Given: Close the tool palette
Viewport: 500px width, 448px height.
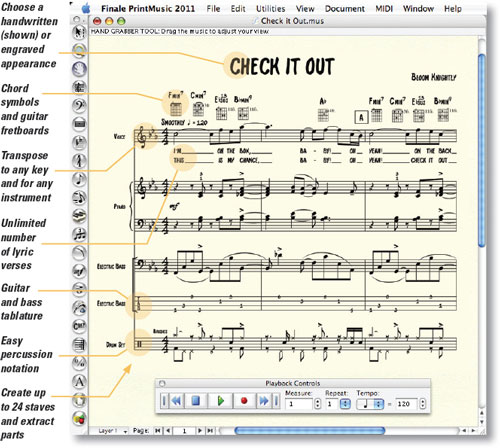Looking at the screenshot, I should coord(76,20).
